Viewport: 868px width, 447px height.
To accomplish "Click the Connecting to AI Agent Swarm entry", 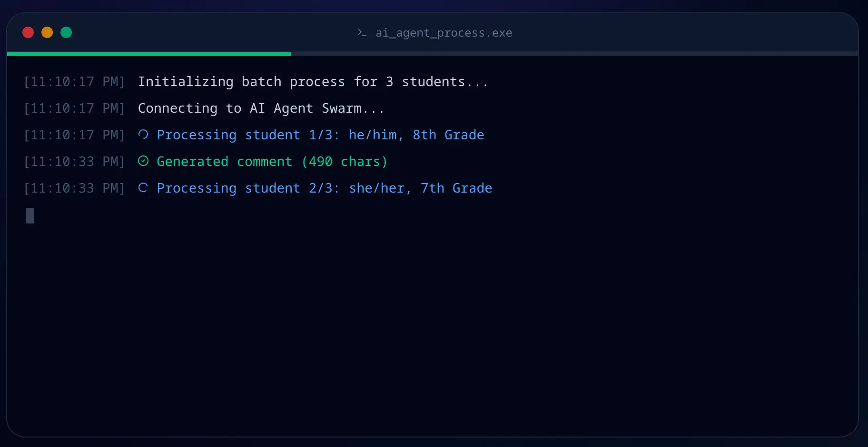I will [x=261, y=108].
